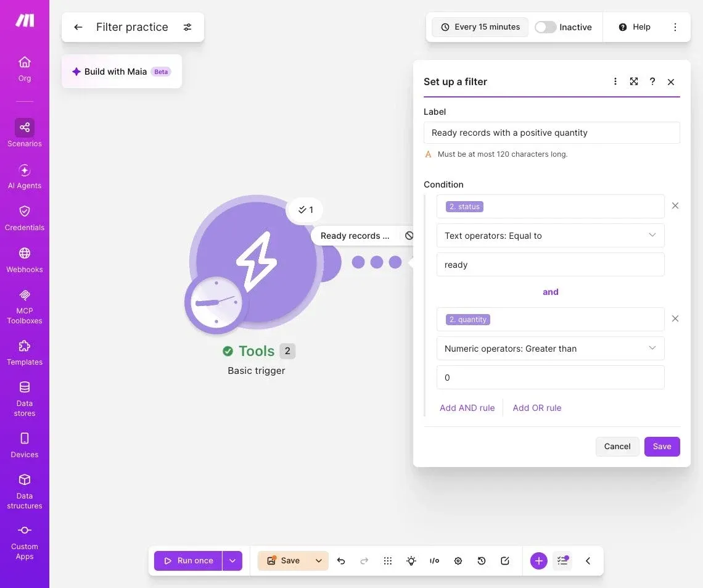Click Add OR rule link
This screenshot has height=588, width=703.
[x=536, y=408]
